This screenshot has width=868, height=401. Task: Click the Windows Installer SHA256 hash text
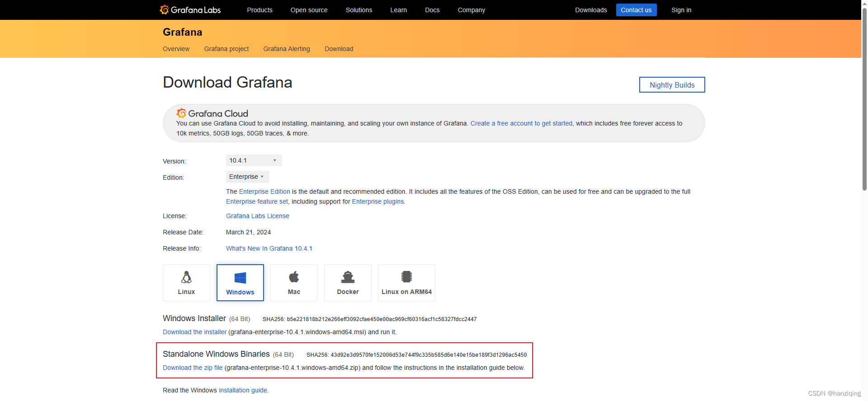pos(382,319)
